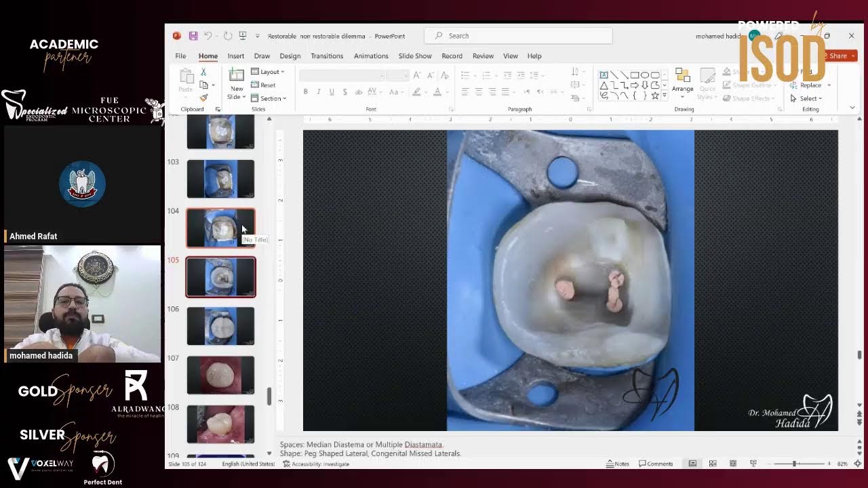Start presentation from beginning icon
Viewport: 868px width, 488px height.
click(243, 36)
